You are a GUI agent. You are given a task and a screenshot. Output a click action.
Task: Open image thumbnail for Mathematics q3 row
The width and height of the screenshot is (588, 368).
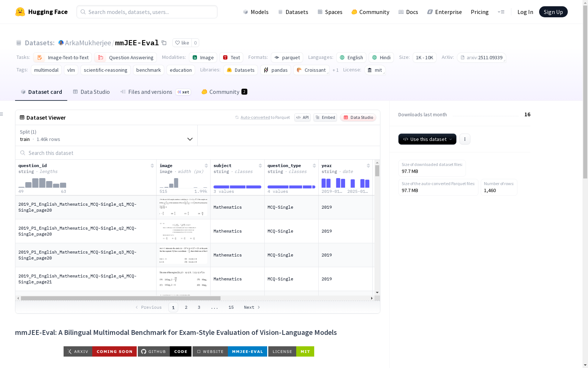click(x=183, y=255)
